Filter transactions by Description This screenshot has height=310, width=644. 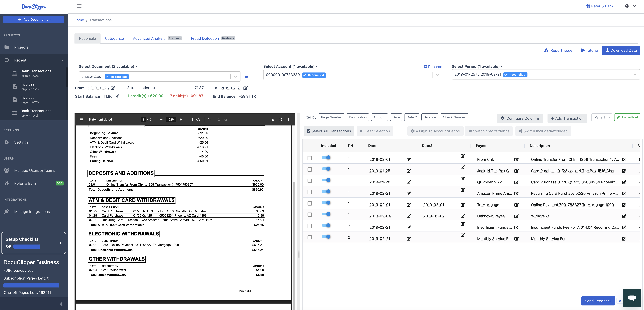358,117
